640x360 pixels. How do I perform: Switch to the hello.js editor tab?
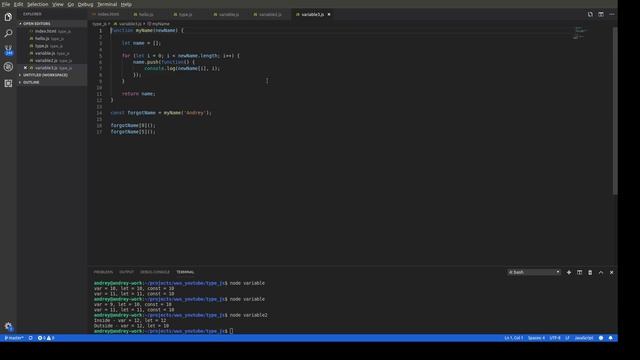click(146, 14)
